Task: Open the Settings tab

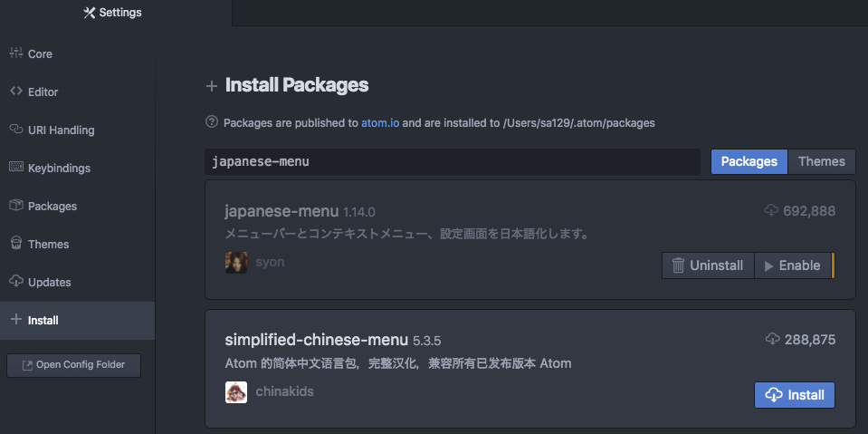Action: click(x=113, y=12)
